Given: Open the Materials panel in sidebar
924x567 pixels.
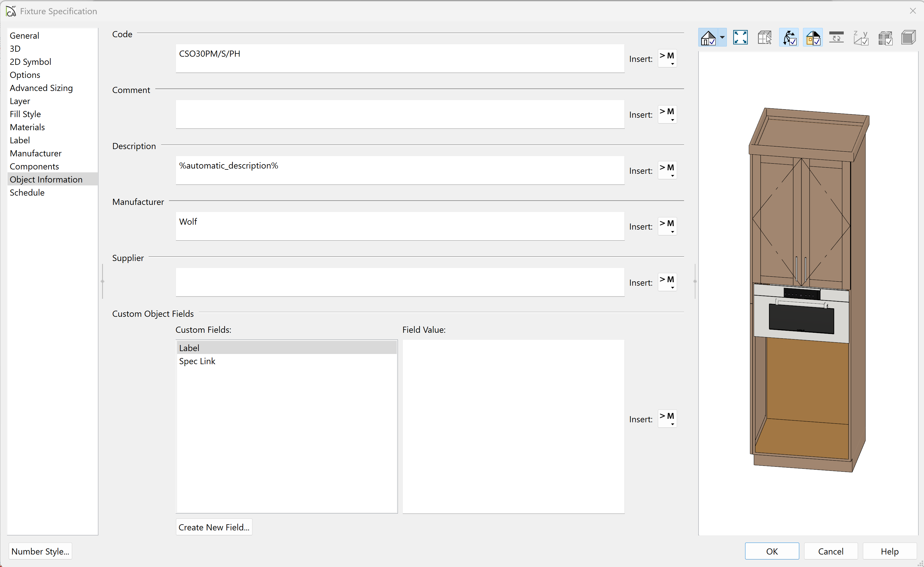Looking at the screenshot, I should (x=27, y=127).
